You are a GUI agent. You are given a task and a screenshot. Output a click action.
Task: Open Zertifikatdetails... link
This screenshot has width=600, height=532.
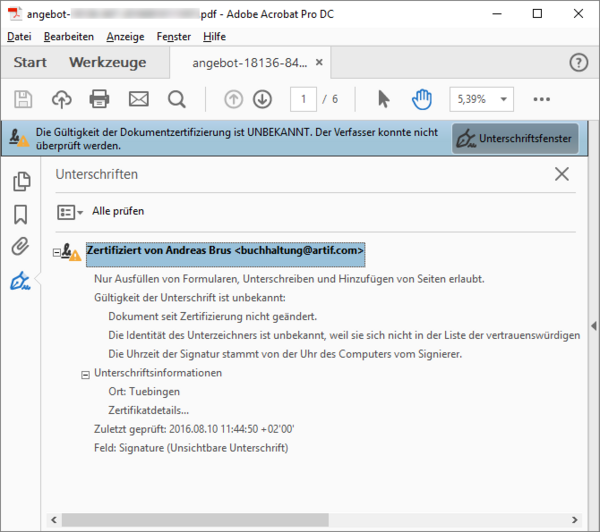click(x=148, y=410)
